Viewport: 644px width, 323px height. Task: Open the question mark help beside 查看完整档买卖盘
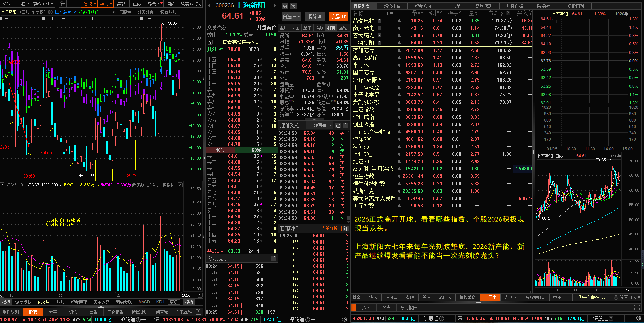tap(210, 42)
